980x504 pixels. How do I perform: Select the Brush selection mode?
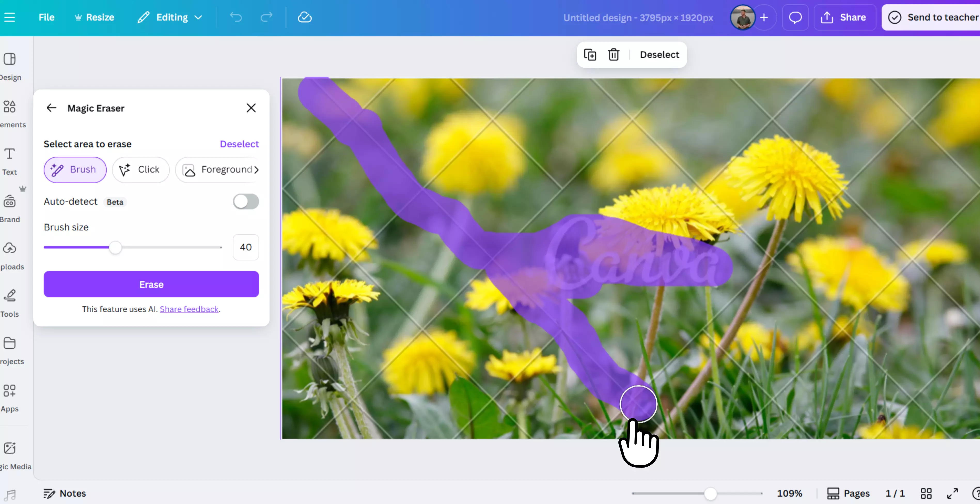point(75,169)
